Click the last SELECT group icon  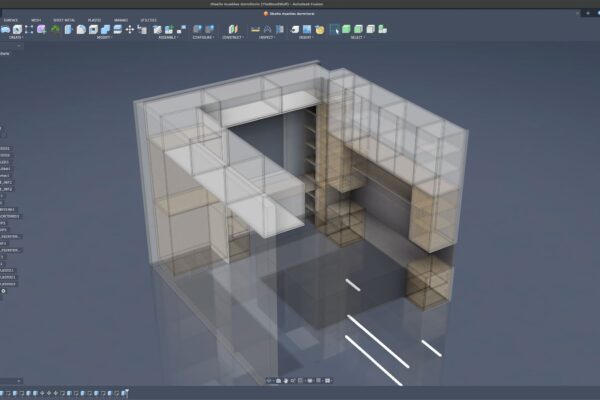pos(383,29)
